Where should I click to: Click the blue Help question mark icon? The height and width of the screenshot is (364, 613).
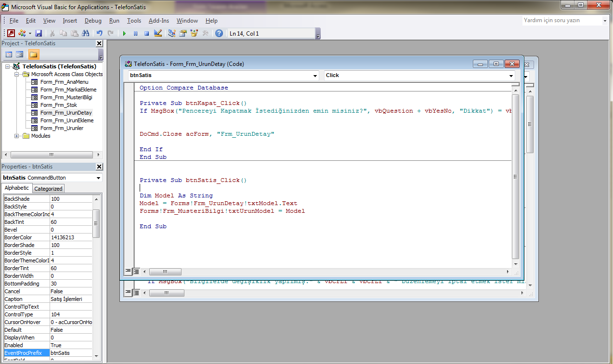coord(219,33)
